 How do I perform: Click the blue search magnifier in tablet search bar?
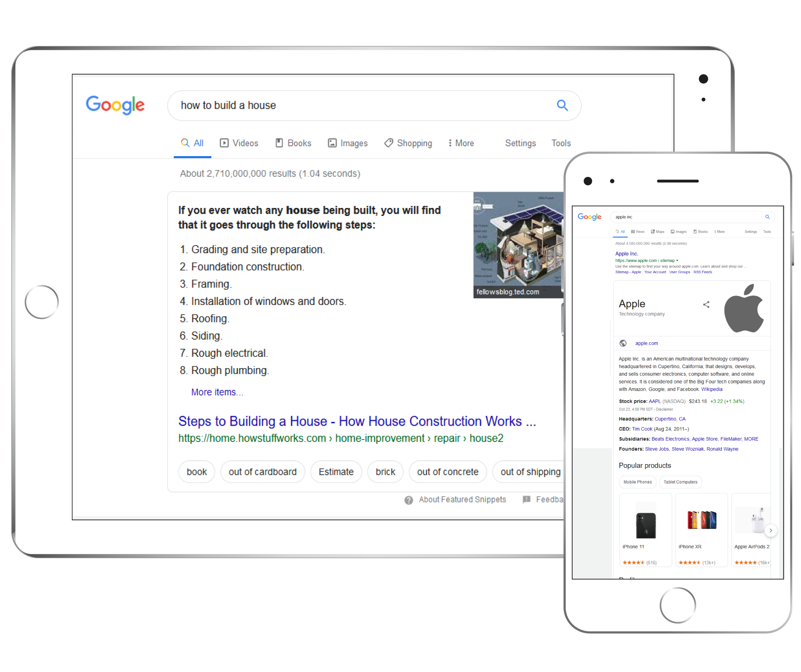(562, 105)
